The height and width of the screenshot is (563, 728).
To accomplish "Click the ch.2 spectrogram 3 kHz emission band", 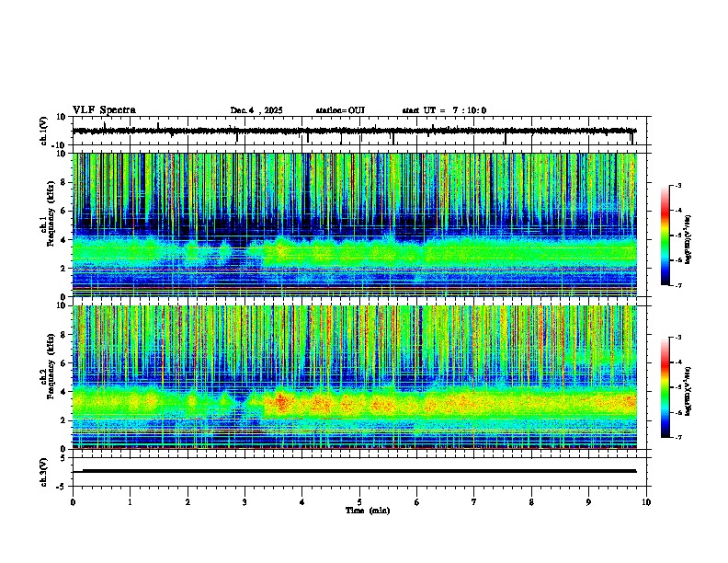I will click(x=354, y=402).
